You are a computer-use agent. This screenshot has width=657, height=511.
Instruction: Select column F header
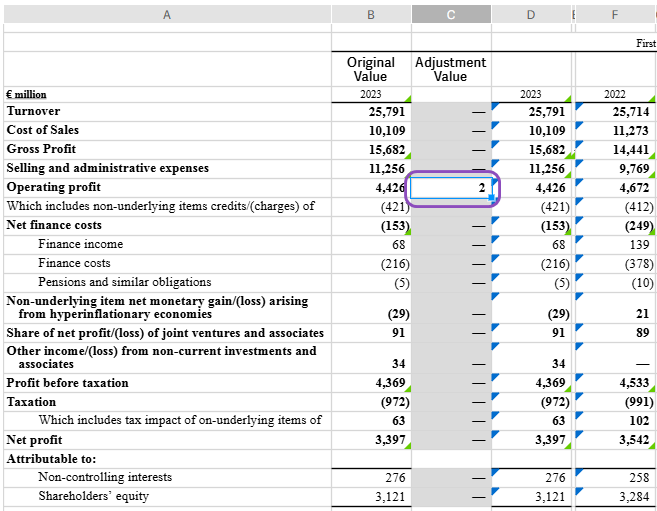pos(615,15)
